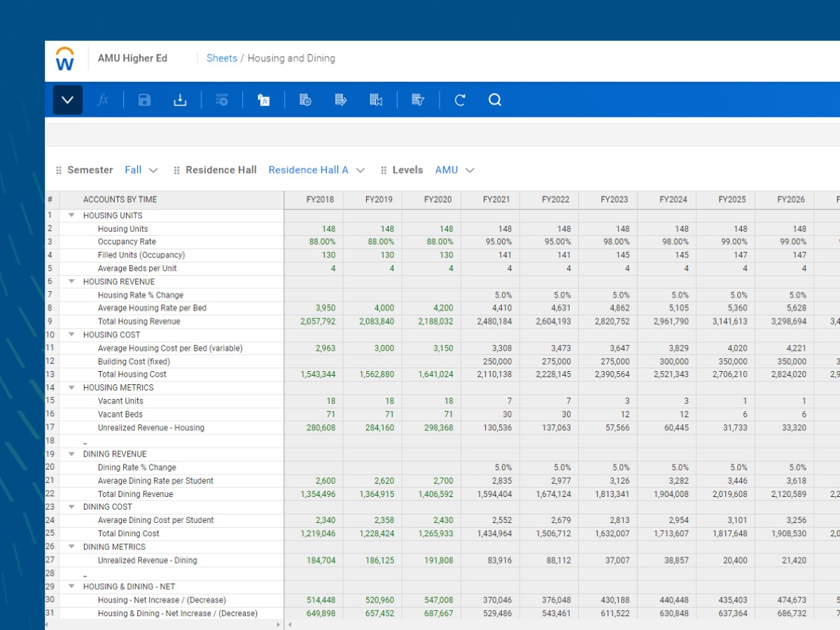This screenshot has height=630, width=840.
Task: Open the Levels dropdown showing AMU
Action: [454, 169]
